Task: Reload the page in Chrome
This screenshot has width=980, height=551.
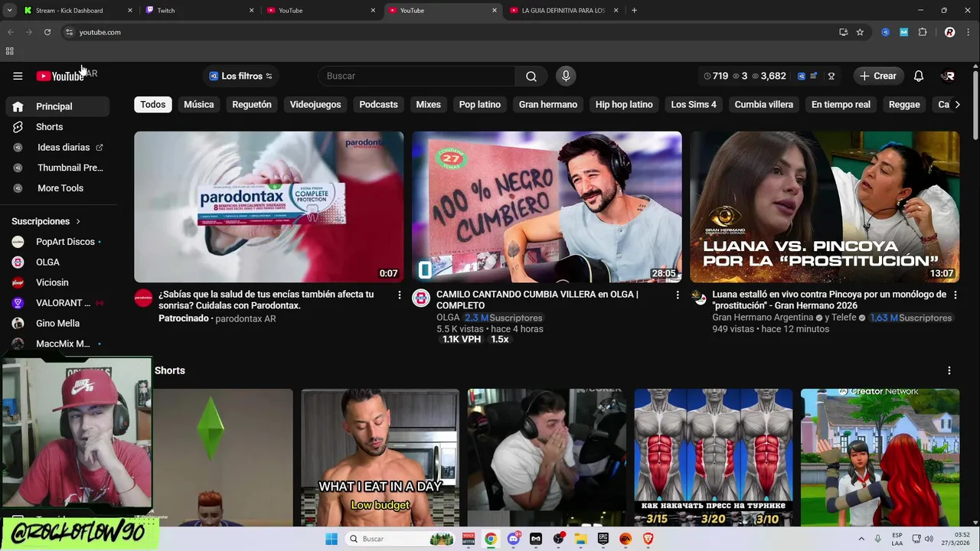Action: (x=47, y=32)
